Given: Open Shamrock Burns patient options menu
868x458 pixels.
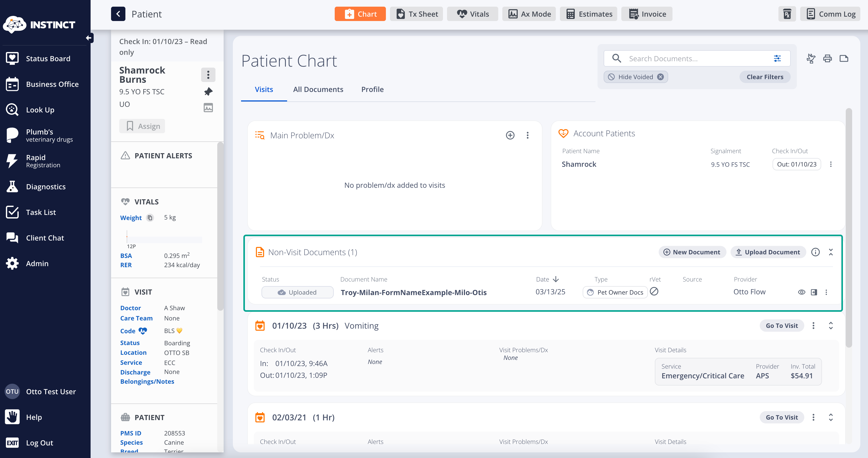Looking at the screenshot, I should (x=208, y=75).
